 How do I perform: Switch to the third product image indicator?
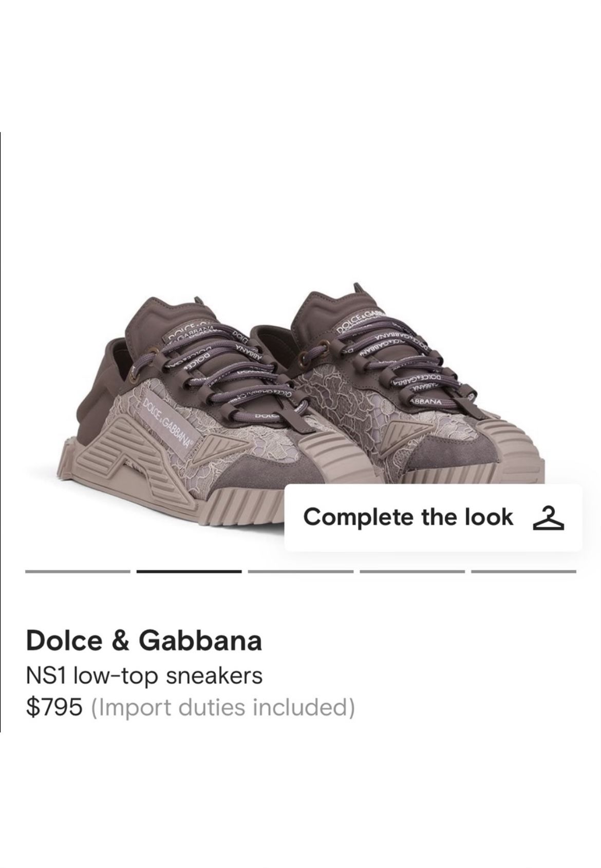(x=300, y=571)
